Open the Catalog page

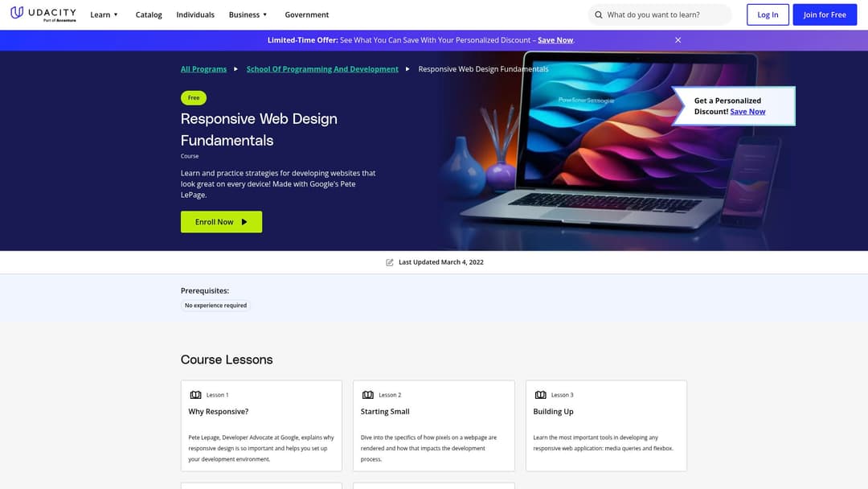149,15
